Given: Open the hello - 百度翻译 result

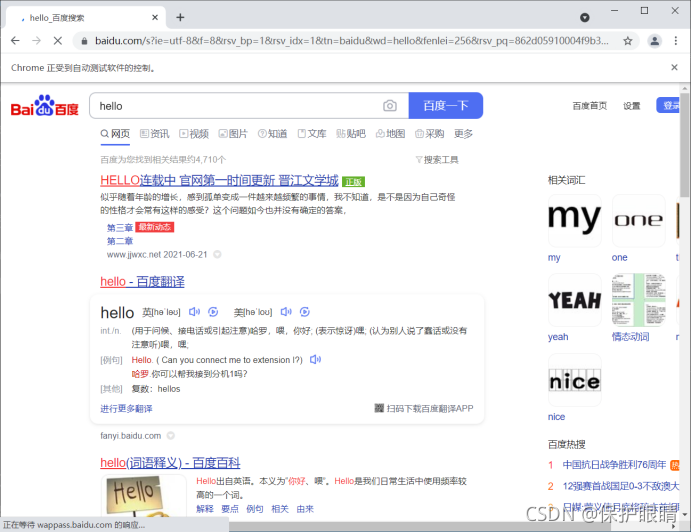Looking at the screenshot, I should coord(142,282).
